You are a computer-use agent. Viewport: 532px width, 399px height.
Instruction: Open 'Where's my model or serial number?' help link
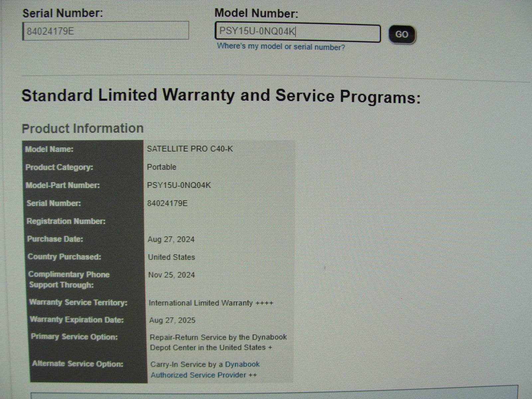[281, 47]
